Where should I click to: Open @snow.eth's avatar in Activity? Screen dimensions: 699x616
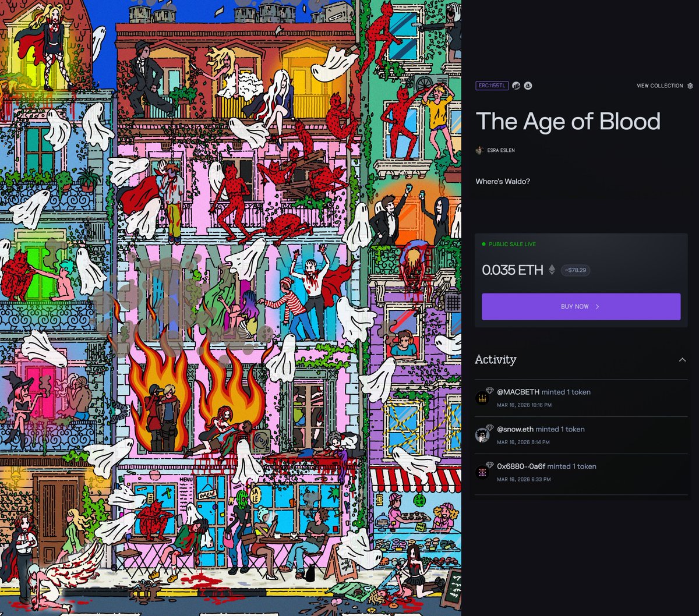coord(481,435)
